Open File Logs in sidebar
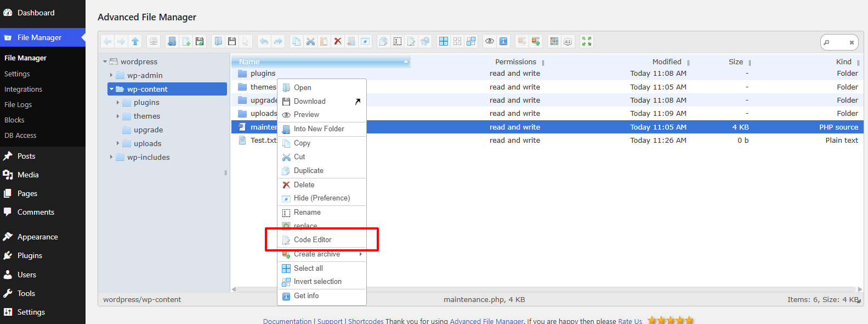This screenshot has width=868, height=324. [18, 104]
